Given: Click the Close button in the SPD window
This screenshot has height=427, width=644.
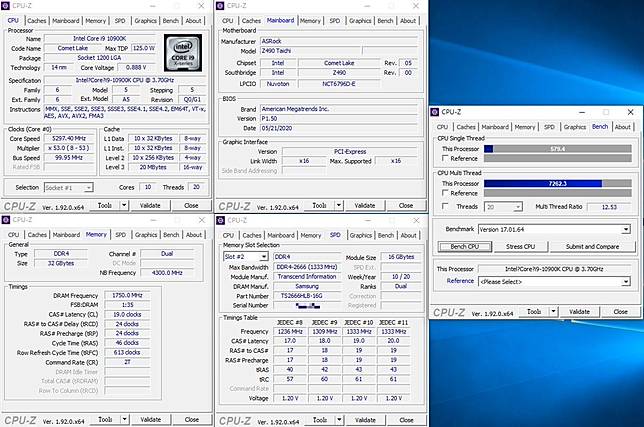Looking at the screenshot, I should click(406, 420).
